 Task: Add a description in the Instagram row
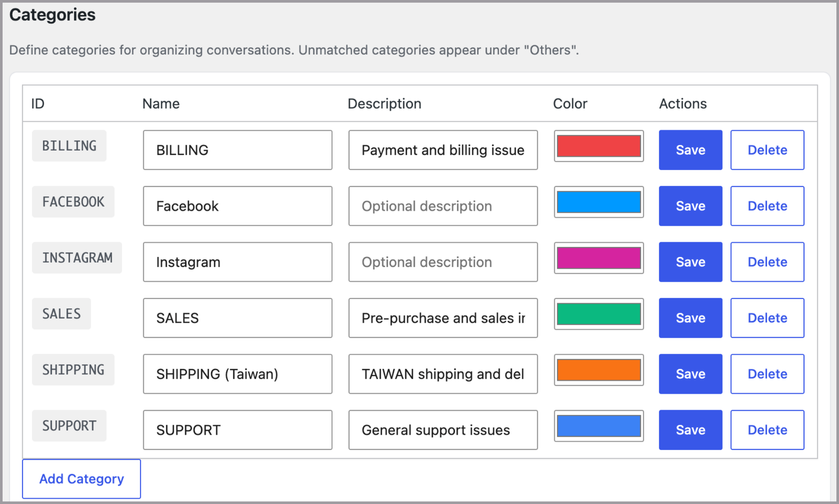(443, 262)
